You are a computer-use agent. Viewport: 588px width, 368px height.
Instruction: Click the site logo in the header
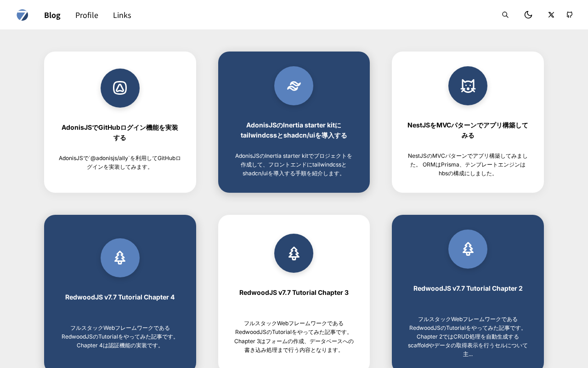point(23,15)
